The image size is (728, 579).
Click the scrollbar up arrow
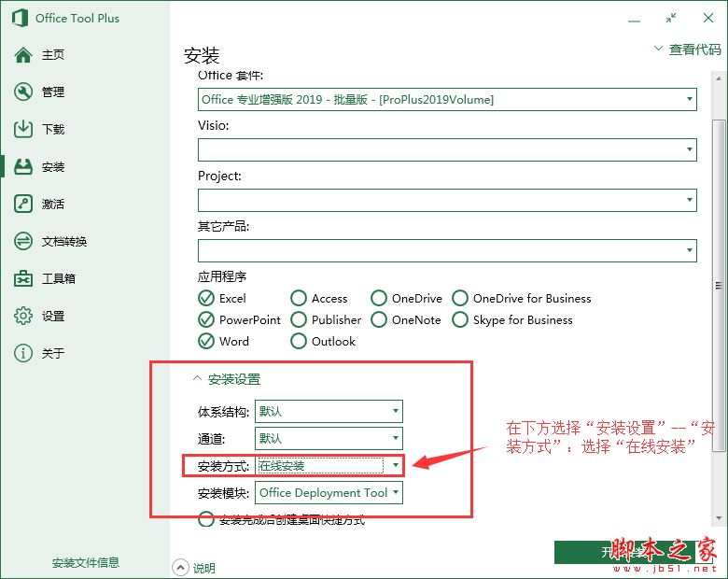coord(719,78)
